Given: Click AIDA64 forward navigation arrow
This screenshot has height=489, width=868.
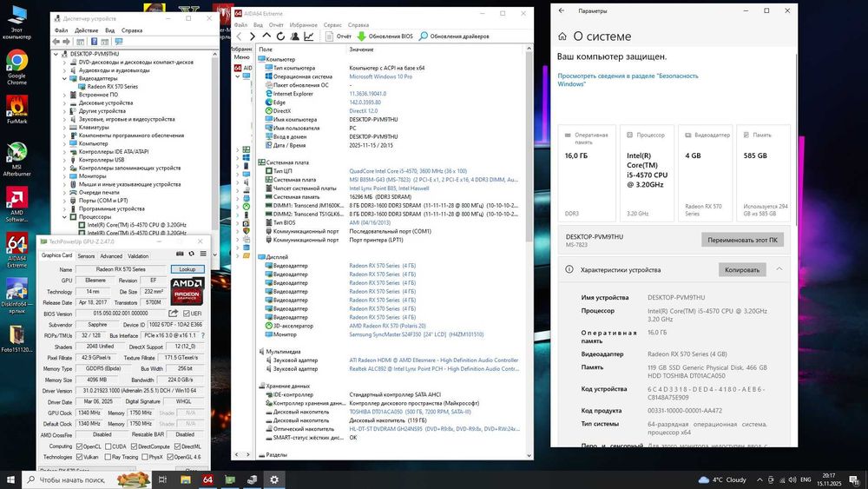Looking at the screenshot, I should pyautogui.click(x=253, y=36).
